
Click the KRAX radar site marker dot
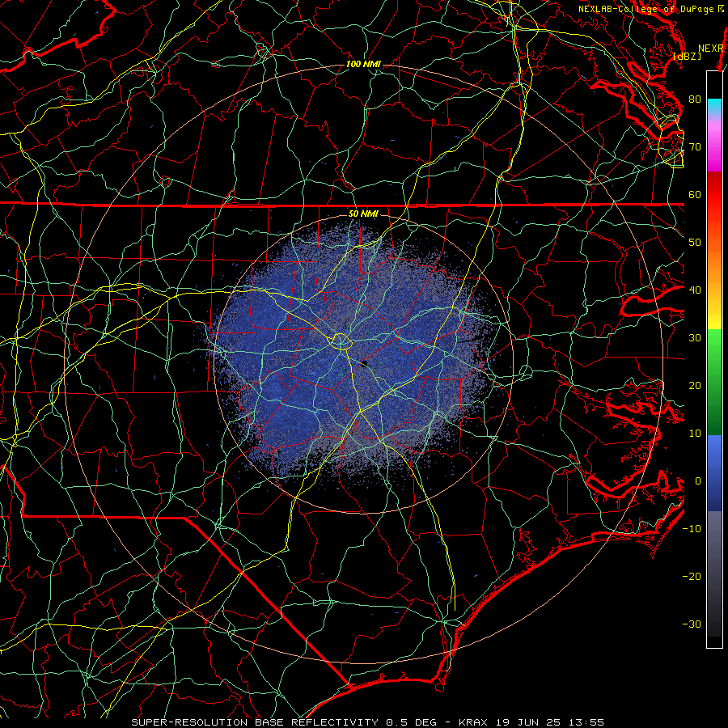[x=364, y=364]
